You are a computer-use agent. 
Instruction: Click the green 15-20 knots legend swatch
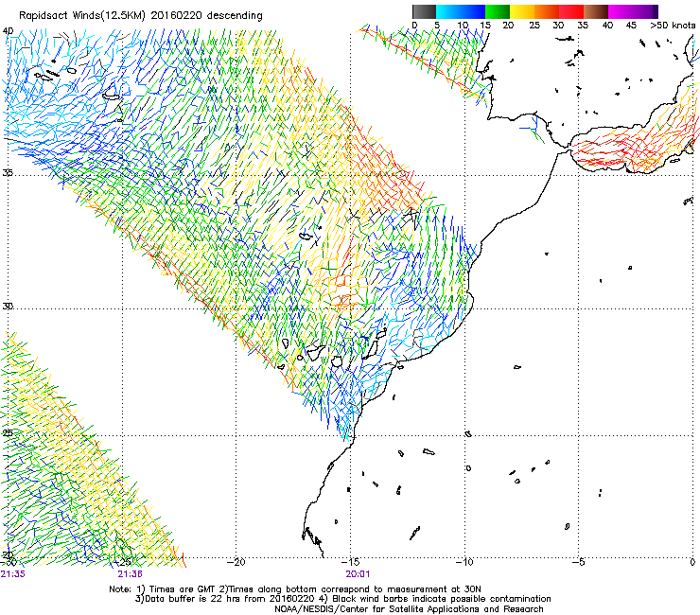click(x=498, y=11)
